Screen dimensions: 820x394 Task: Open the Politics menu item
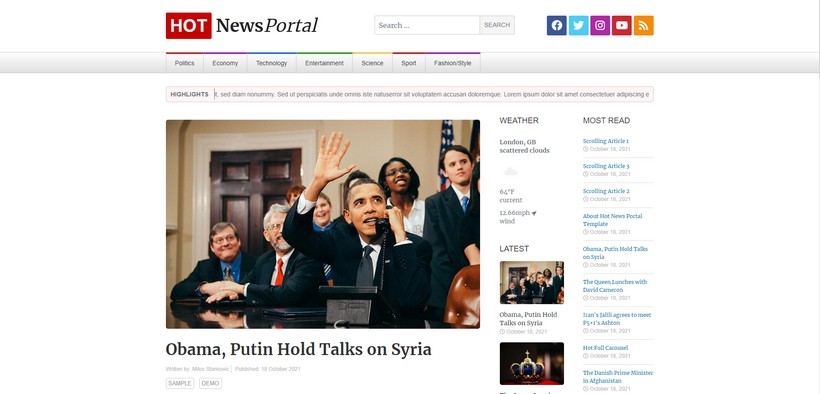click(185, 63)
